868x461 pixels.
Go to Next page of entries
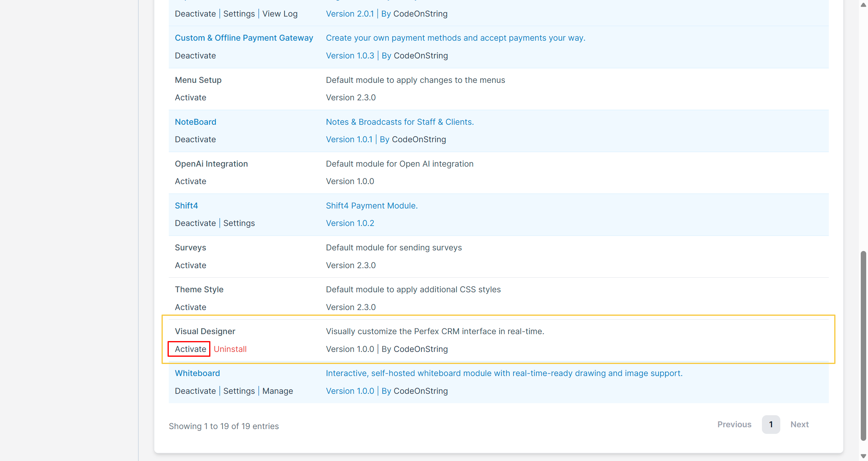(799, 424)
